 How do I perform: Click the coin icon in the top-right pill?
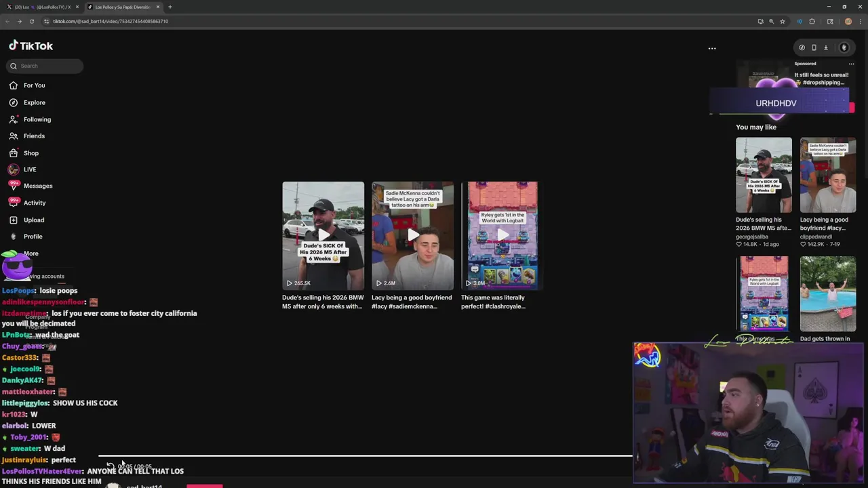[x=802, y=47]
